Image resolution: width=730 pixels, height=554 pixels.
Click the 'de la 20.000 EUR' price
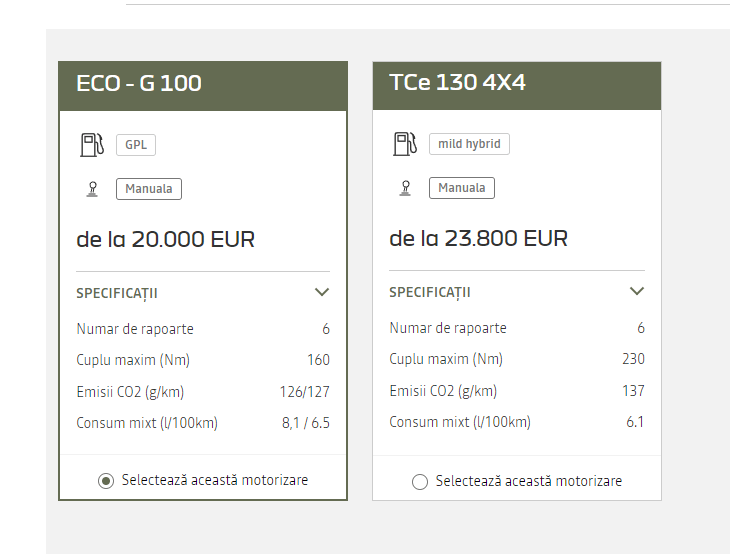(165, 240)
